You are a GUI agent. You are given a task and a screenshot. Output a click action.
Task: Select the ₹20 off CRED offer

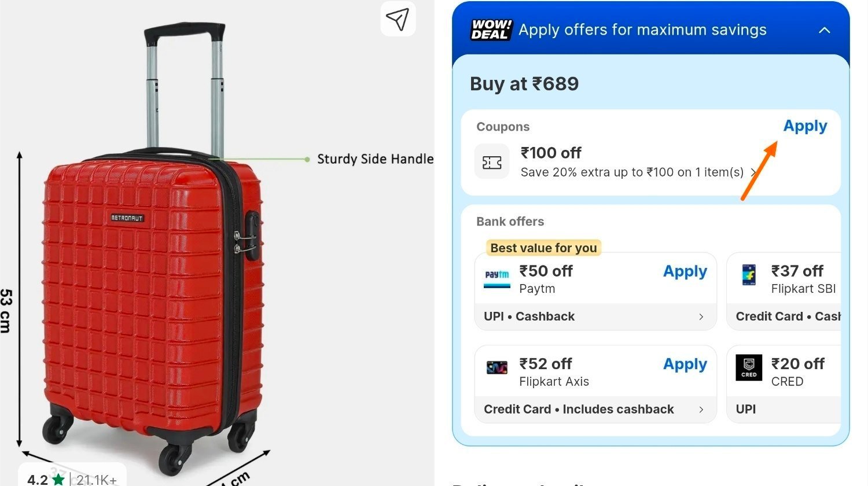point(784,384)
